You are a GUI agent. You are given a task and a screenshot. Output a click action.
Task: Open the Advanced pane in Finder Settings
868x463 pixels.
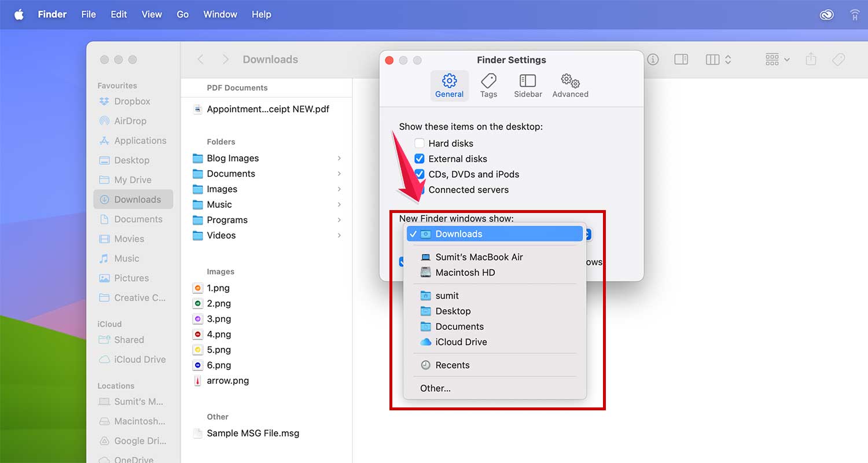click(569, 85)
